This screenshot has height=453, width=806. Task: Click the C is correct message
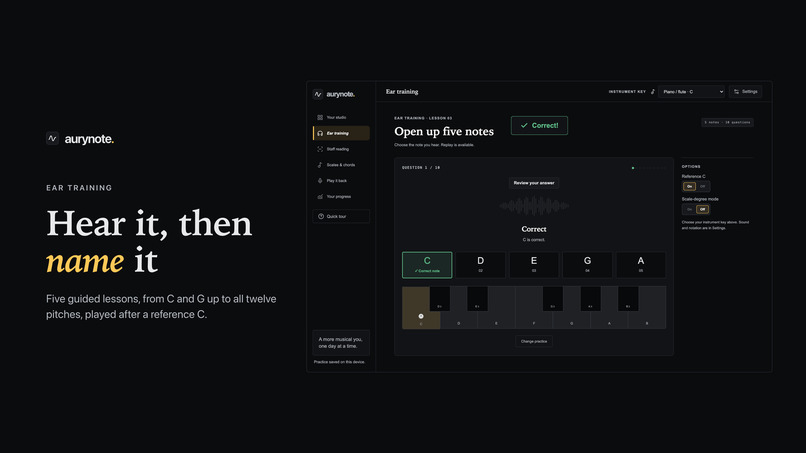tap(534, 240)
